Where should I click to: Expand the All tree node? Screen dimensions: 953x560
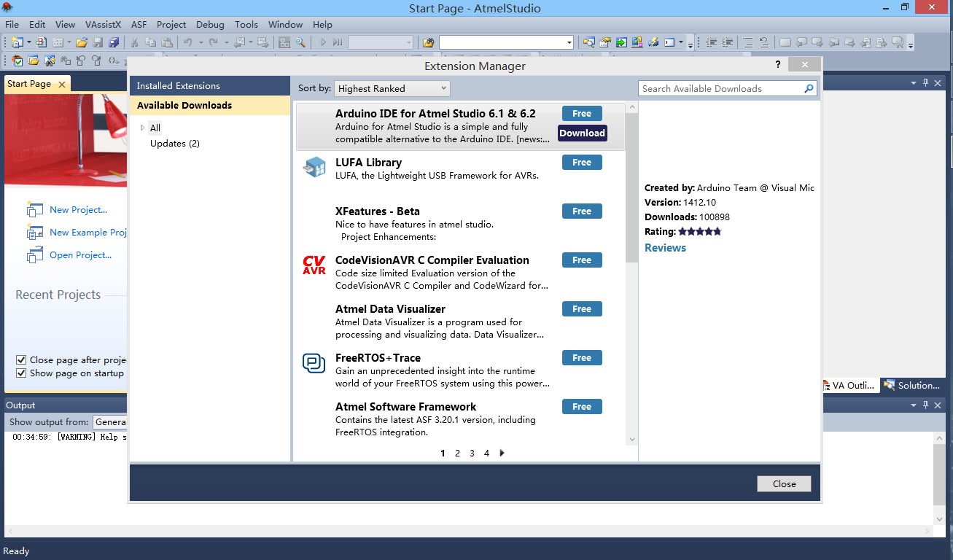[143, 128]
